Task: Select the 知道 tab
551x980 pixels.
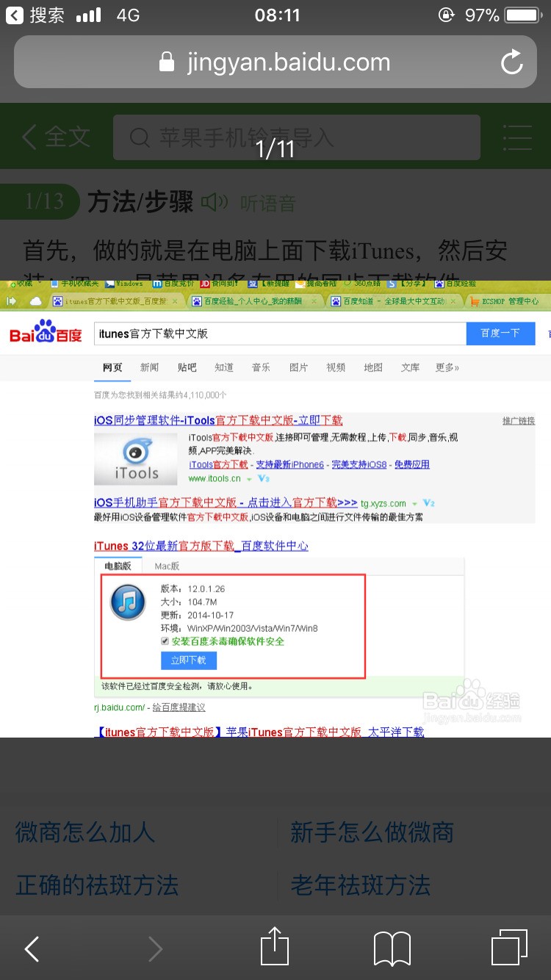Action: (224, 367)
